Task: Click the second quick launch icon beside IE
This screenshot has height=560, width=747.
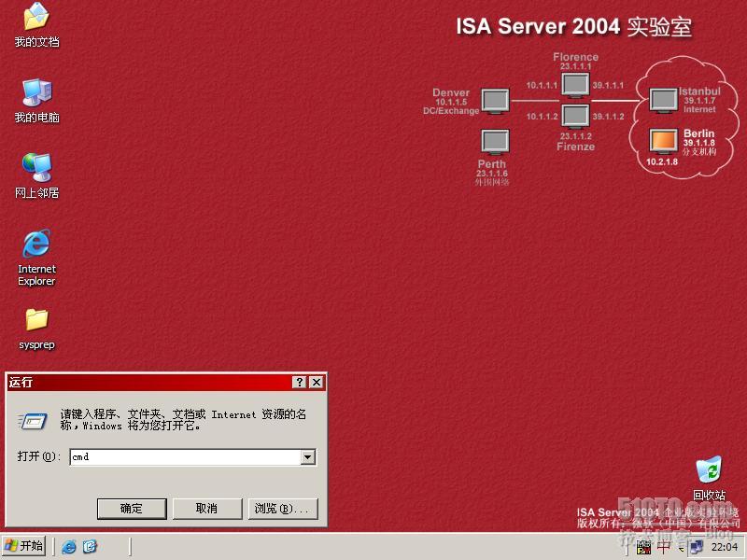Action: point(90,546)
